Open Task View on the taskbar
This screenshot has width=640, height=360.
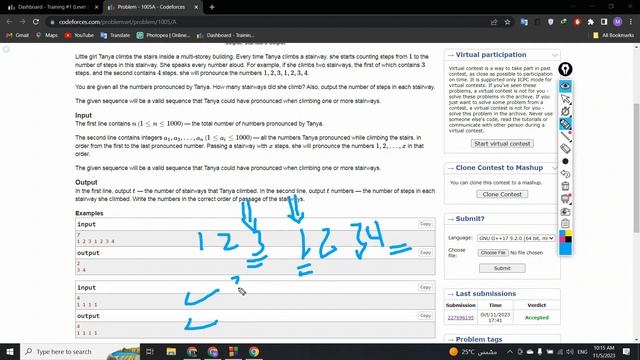pyautogui.click(x=150, y=351)
